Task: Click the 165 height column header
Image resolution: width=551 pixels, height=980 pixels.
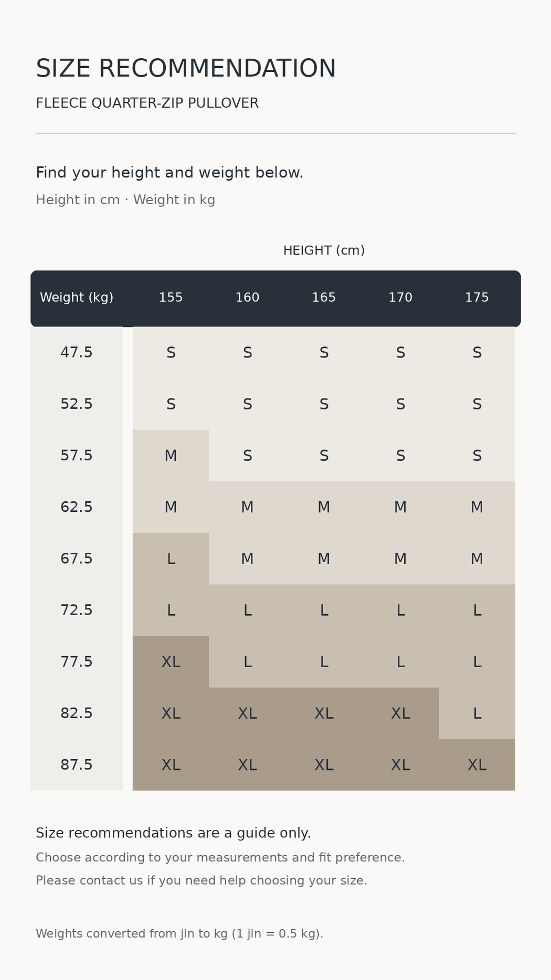Action: [324, 298]
